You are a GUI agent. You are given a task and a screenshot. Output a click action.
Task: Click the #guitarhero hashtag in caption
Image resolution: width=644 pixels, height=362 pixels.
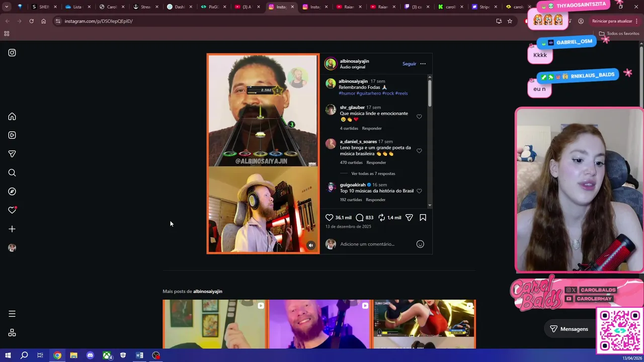tap(369, 94)
